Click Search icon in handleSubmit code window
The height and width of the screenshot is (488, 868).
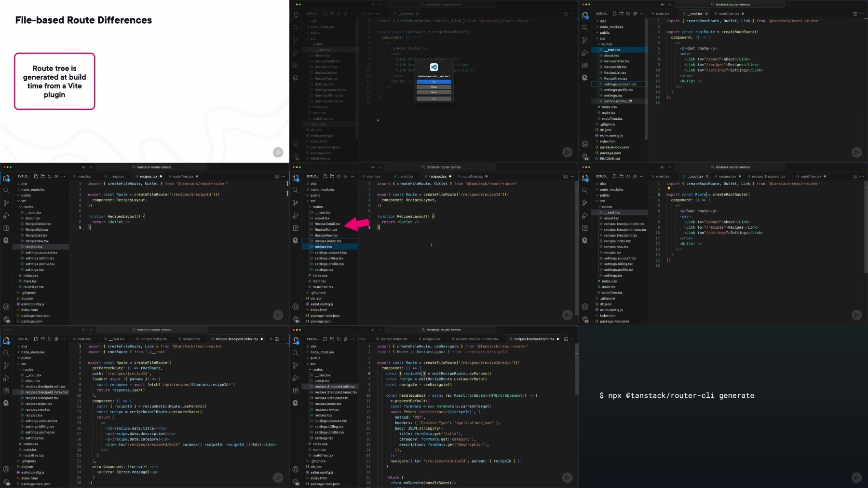pyautogui.click(x=295, y=353)
